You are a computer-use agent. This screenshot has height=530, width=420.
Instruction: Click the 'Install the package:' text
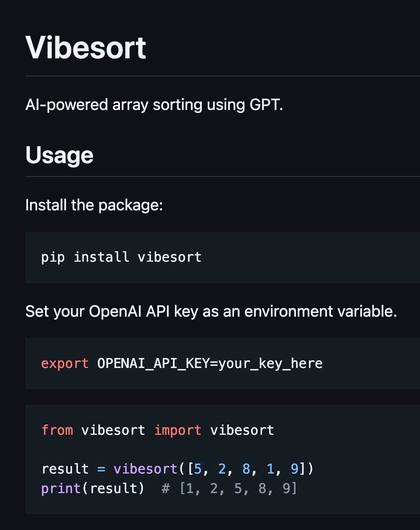pos(94,205)
